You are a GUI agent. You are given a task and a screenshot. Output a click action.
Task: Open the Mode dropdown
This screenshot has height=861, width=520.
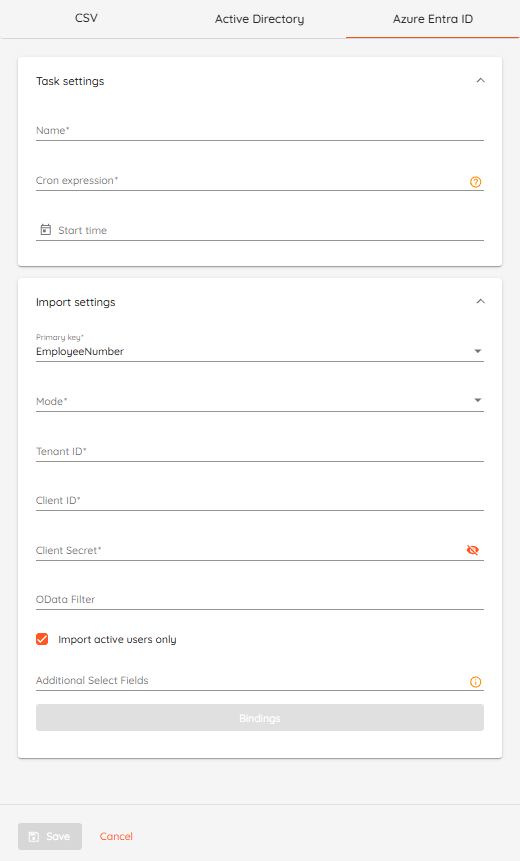tap(260, 401)
